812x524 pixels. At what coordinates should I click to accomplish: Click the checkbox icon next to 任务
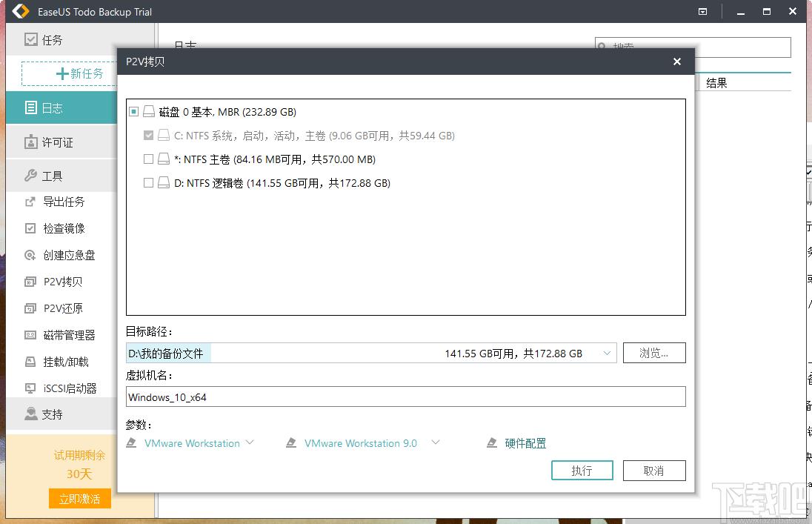point(31,39)
